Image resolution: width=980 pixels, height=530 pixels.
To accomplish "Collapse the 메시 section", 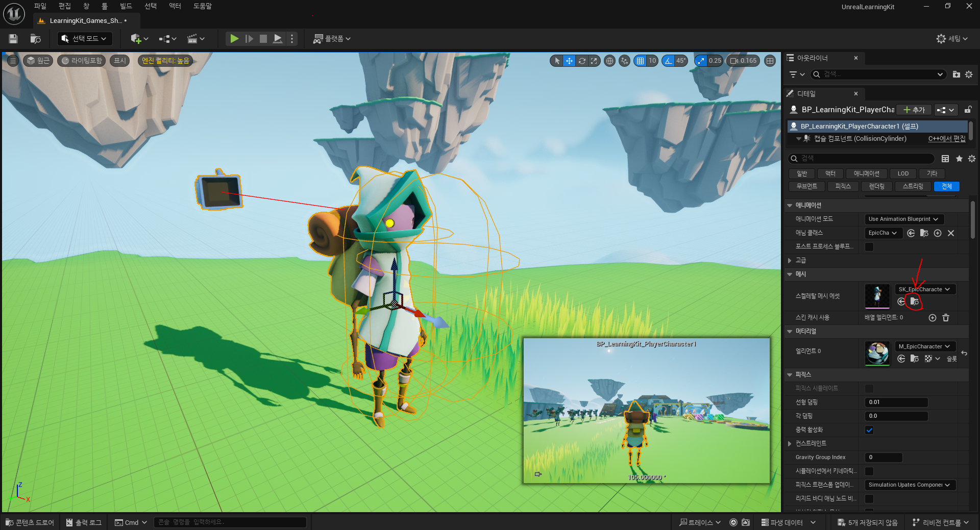I will 790,274.
